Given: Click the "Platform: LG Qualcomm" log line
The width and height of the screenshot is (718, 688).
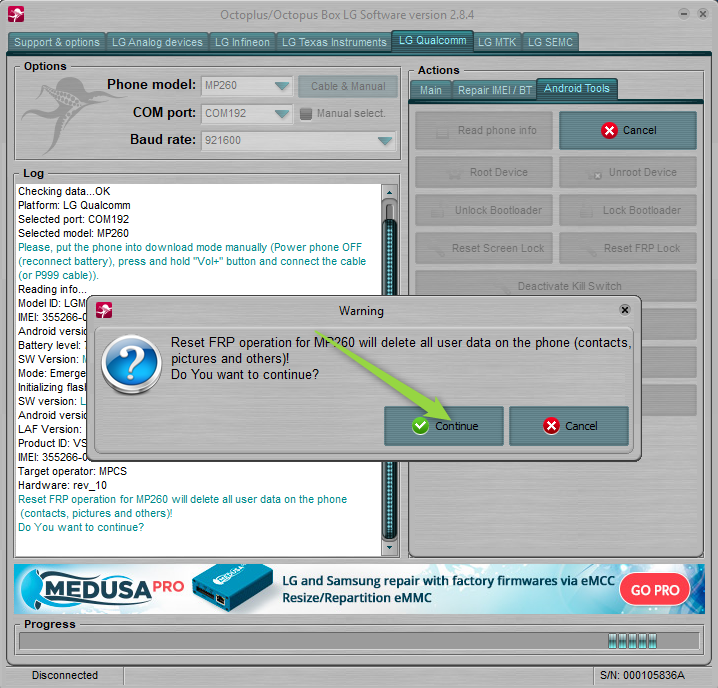Looking at the screenshot, I should point(74,205).
